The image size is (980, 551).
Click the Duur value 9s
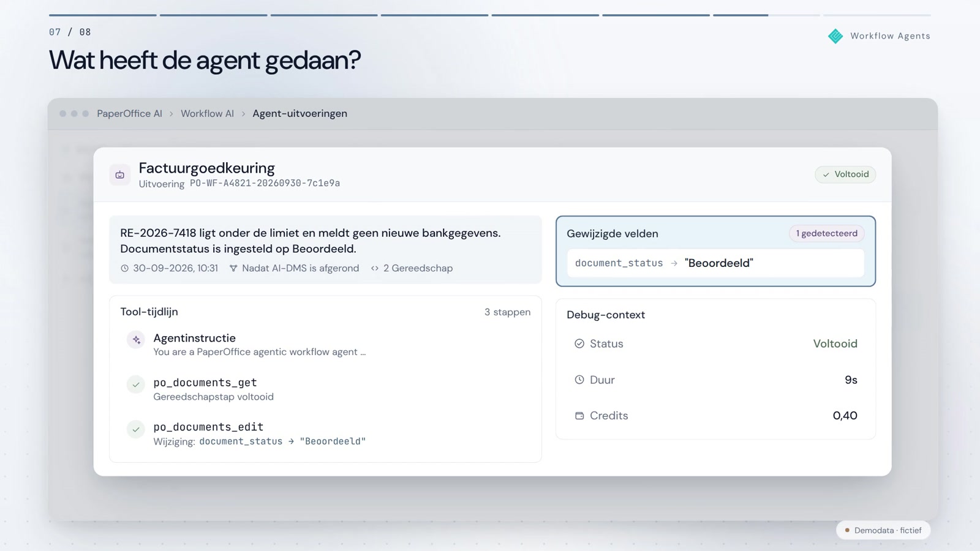[851, 380]
